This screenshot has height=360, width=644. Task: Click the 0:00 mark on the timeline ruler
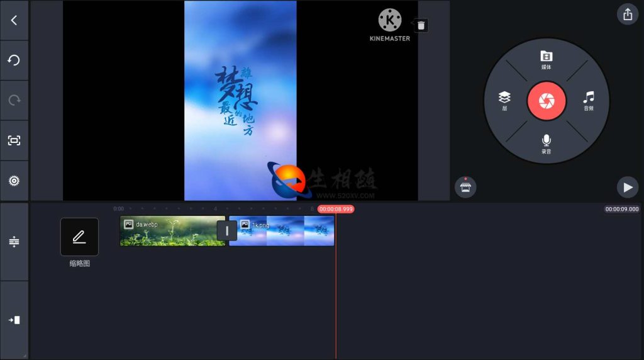click(x=118, y=209)
